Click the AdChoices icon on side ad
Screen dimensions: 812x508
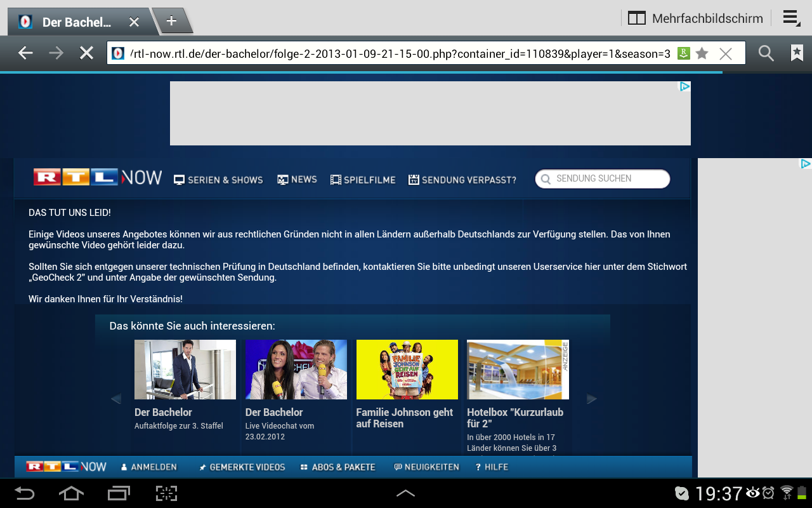coord(806,164)
